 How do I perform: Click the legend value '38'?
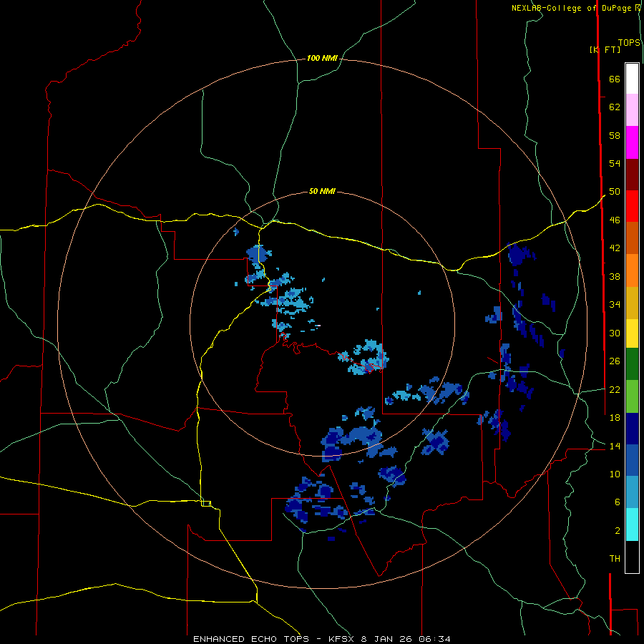[615, 276]
